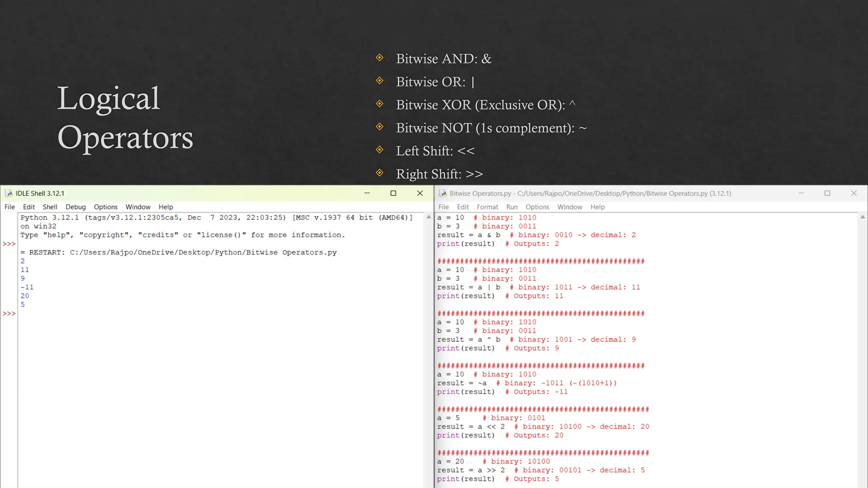Open the Help menu in IDLE Shell

point(166,207)
